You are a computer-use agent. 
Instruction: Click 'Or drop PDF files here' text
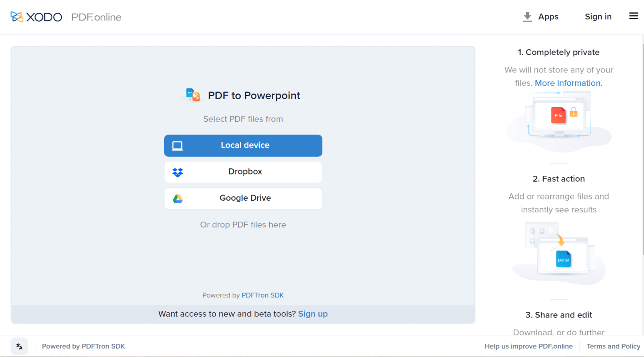click(243, 225)
